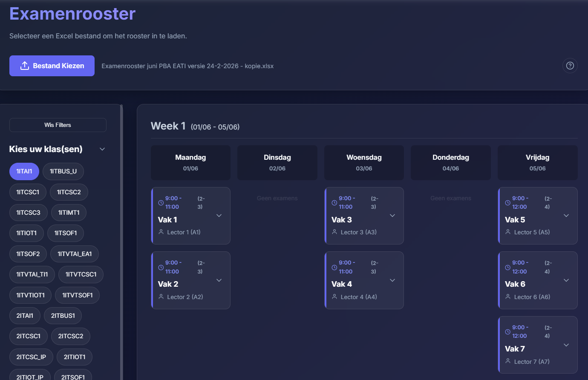Image resolution: width=588 pixels, height=380 pixels.
Task: Click the person icon beside Lector 4 (A4)
Action: click(334, 297)
